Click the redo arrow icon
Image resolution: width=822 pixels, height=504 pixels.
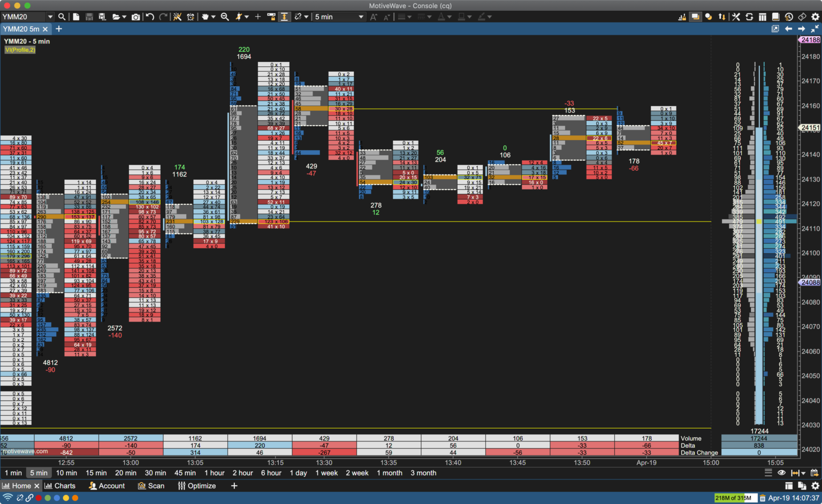163,17
